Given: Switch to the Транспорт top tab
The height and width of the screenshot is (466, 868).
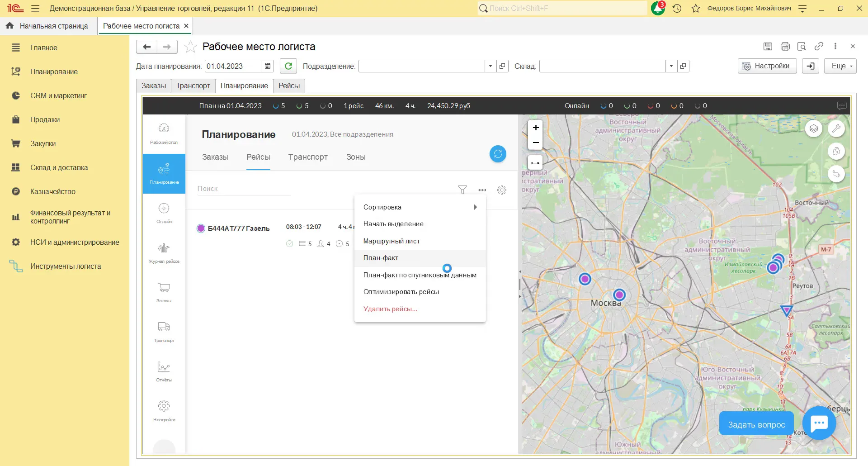Looking at the screenshot, I should [193, 86].
